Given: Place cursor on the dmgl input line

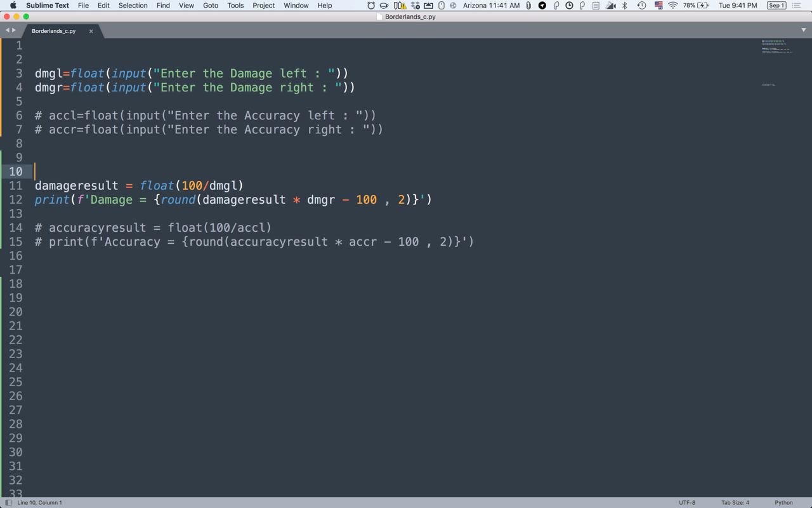Looking at the screenshot, I should (x=192, y=74).
